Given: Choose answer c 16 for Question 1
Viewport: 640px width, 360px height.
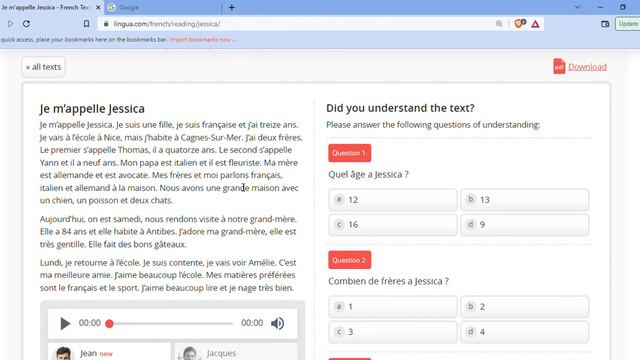Looking at the screenshot, I should [393, 224].
